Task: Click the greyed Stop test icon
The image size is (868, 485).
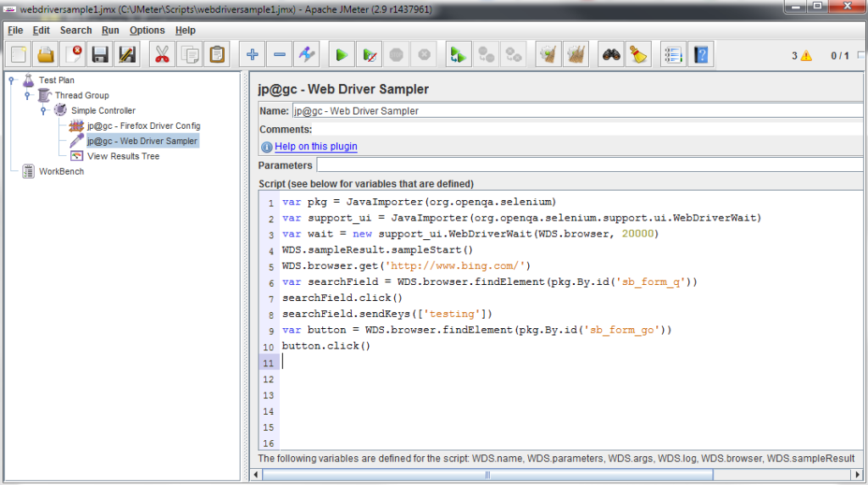Action: coord(397,55)
